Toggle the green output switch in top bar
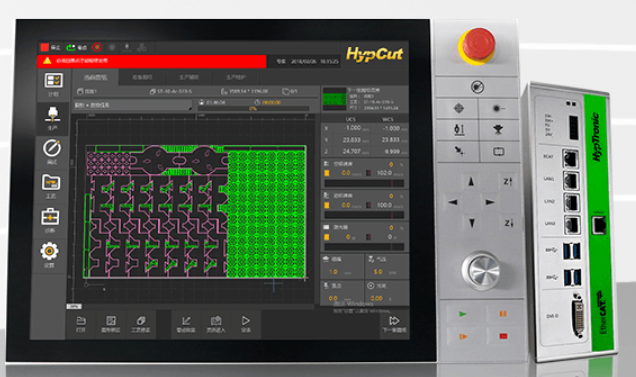 click(71, 47)
